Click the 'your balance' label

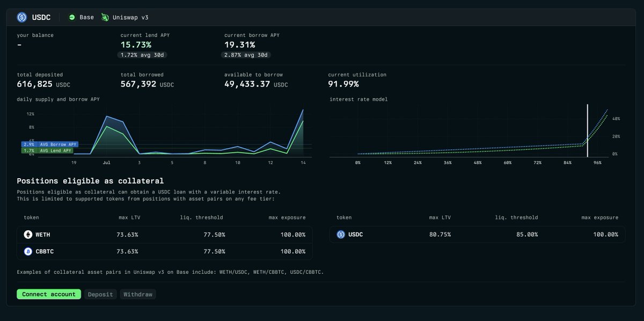coord(35,35)
